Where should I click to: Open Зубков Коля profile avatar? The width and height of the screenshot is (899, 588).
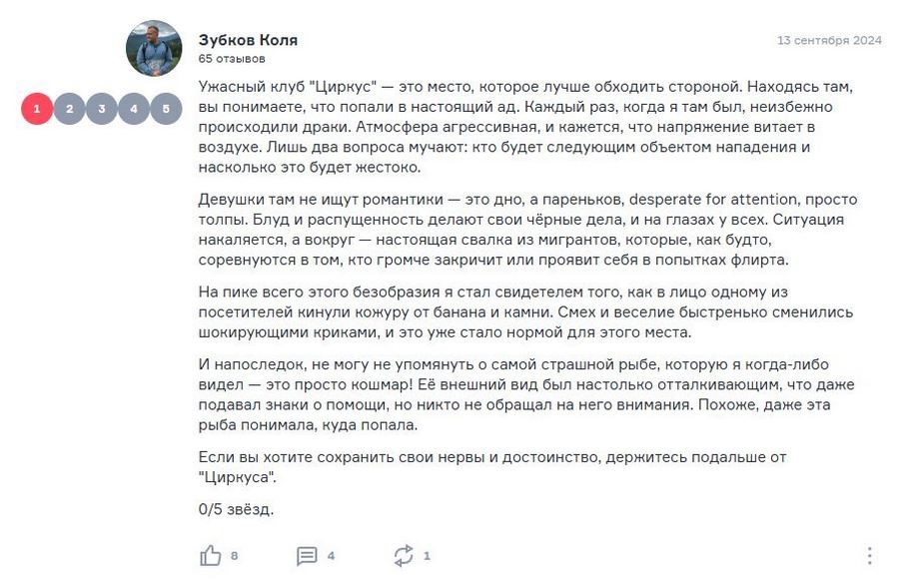(x=154, y=48)
